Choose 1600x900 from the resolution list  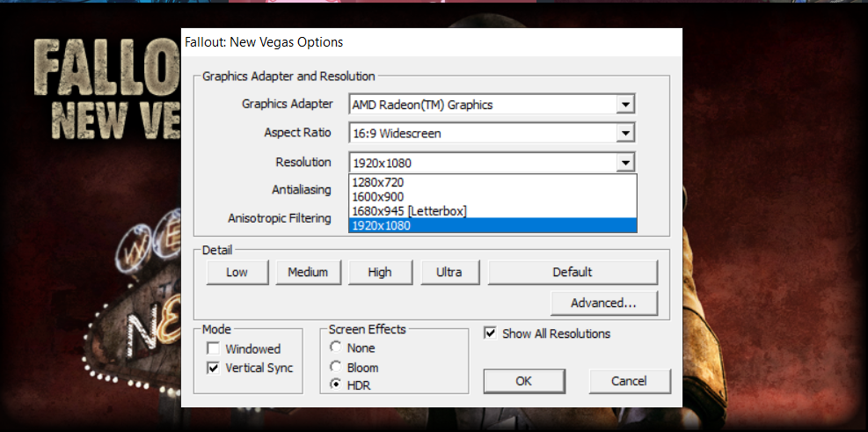coord(492,196)
